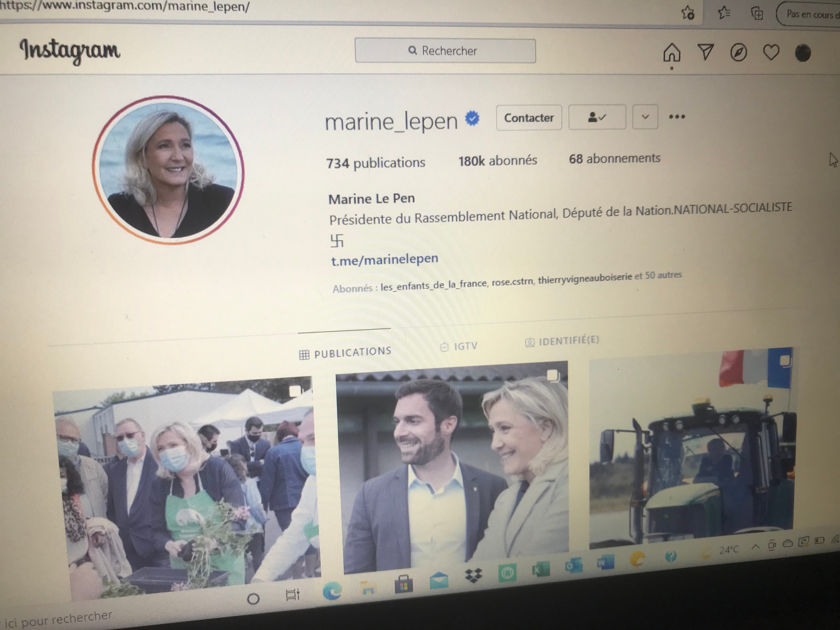
Task: Open your profile avatar menu
Action: point(803,53)
